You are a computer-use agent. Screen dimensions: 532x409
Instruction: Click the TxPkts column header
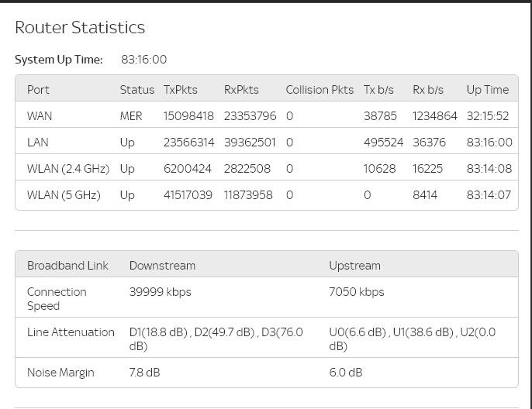tap(180, 90)
